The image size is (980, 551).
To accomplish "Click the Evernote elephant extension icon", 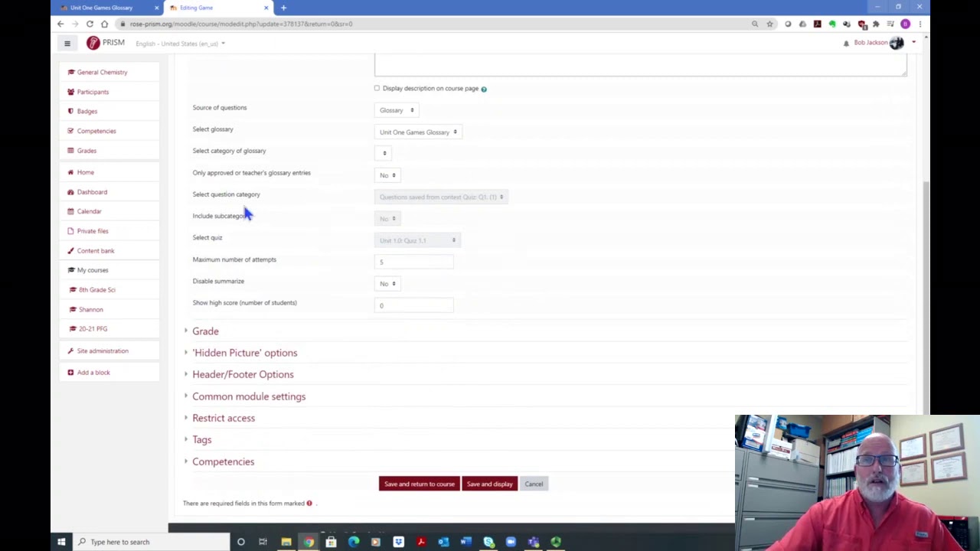I will 832,24.
